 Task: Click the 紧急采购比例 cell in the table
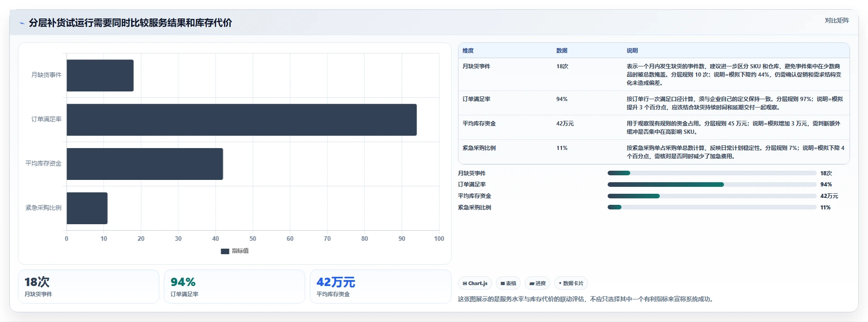479,148
